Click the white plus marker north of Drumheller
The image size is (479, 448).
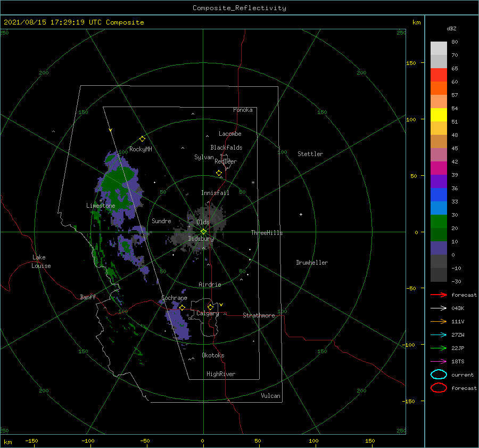pos(301,214)
